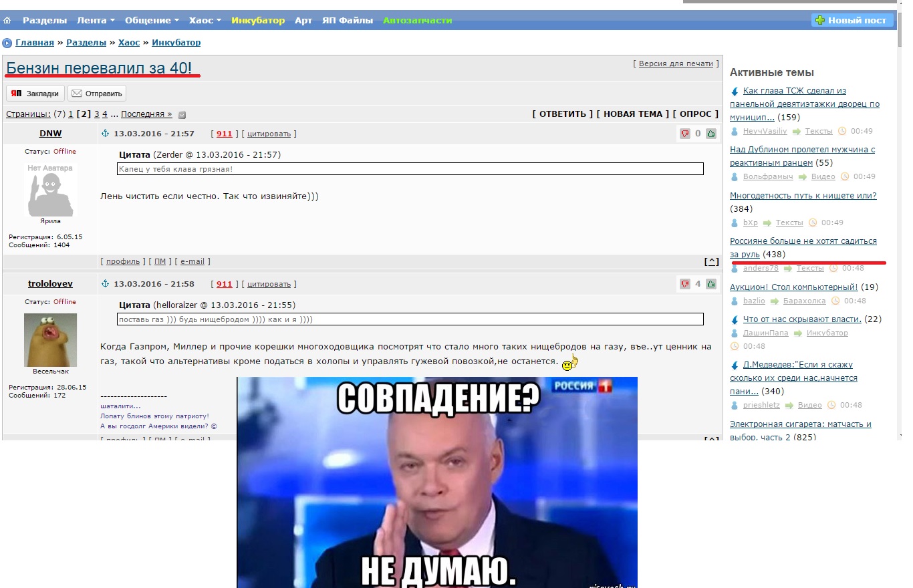Click the blue arrow icon beside 'Что от нас скрывают власти'

[x=735, y=320]
